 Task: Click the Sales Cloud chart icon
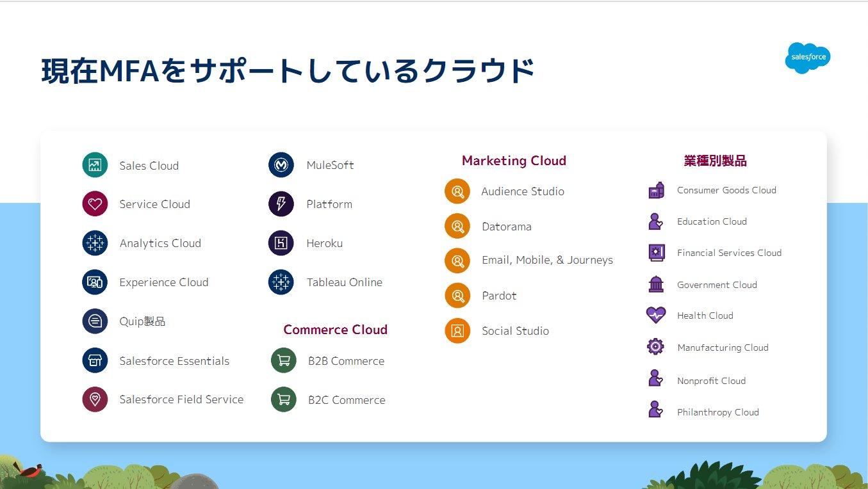(x=95, y=165)
